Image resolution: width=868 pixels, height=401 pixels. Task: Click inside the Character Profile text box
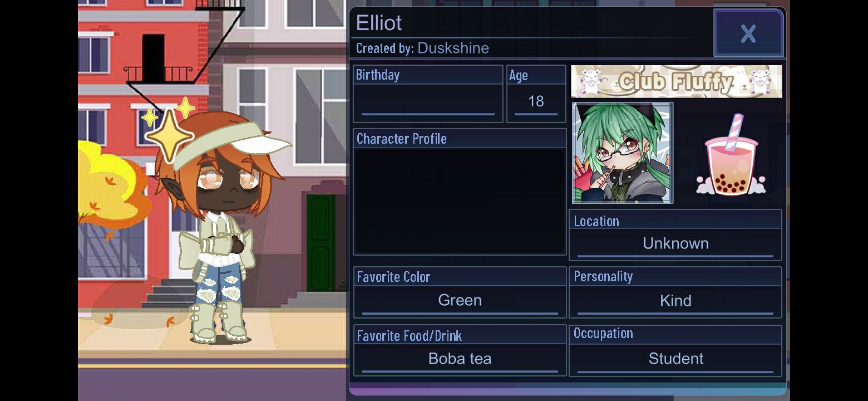460,201
